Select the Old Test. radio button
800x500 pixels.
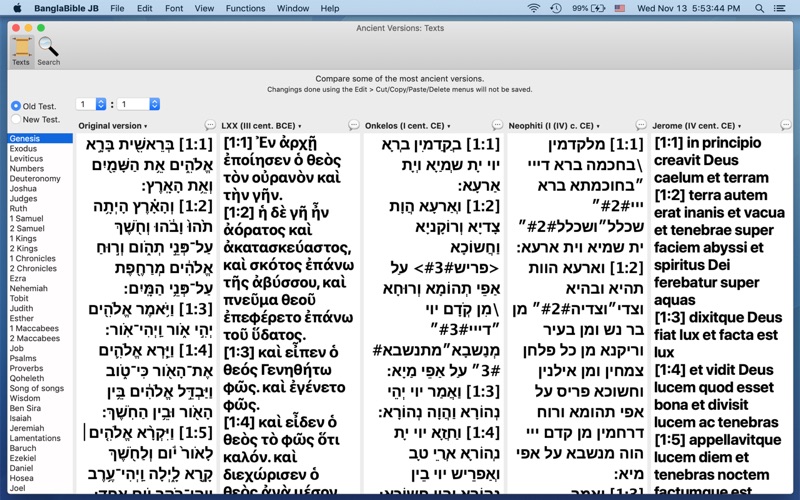pos(16,106)
